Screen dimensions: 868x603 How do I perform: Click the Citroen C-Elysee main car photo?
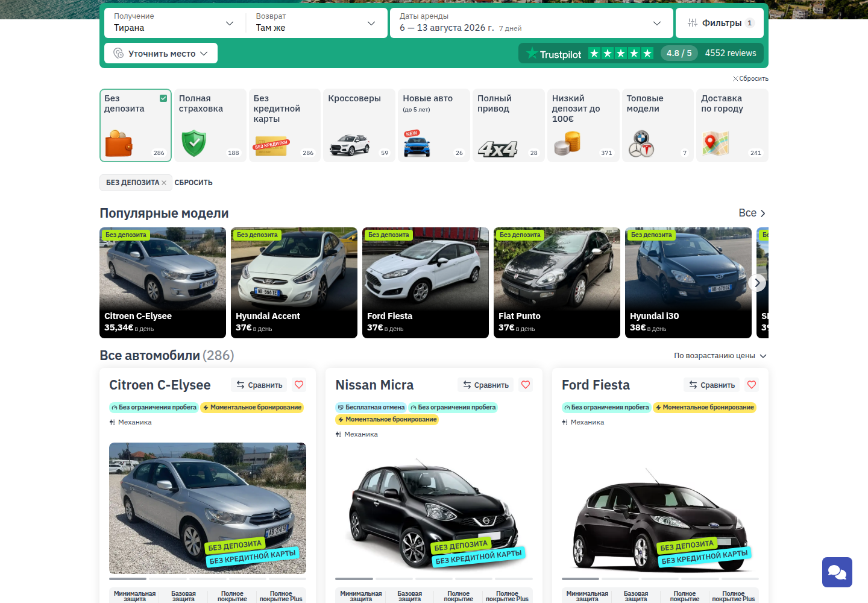point(207,508)
